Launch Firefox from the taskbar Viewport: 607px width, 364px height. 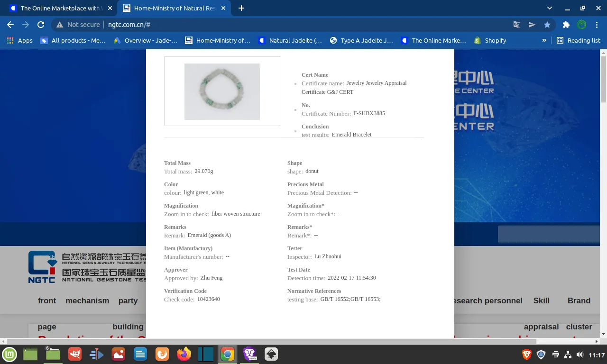tap(184, 354)
